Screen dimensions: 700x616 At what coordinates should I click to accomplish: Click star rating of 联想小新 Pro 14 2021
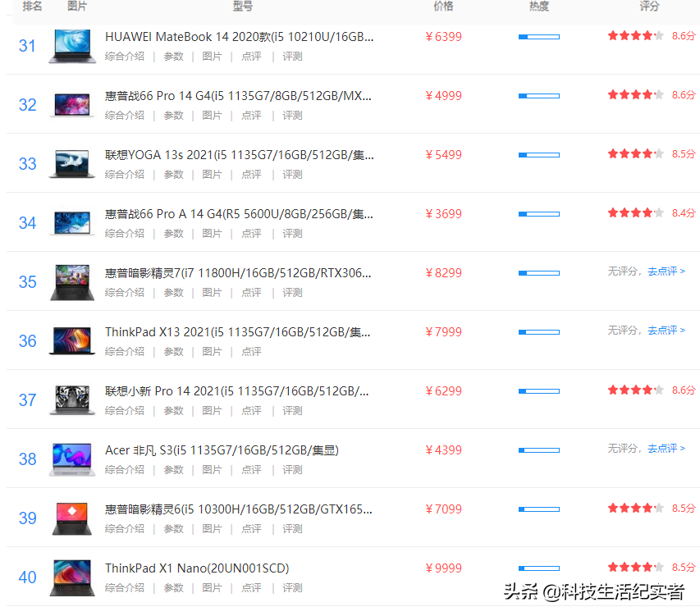click(x=636, y=390)
